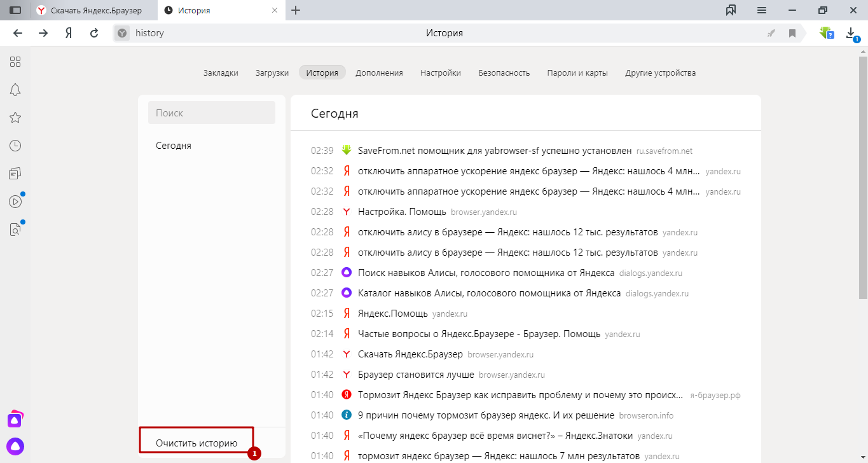Click the rocket turbo icon

(x=771, y=33)
